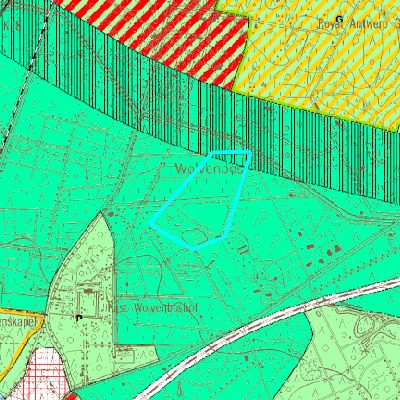Select the Wolvenbos map label
The height and width of the screenshot is (400, 400).
(x=209, y=169)
